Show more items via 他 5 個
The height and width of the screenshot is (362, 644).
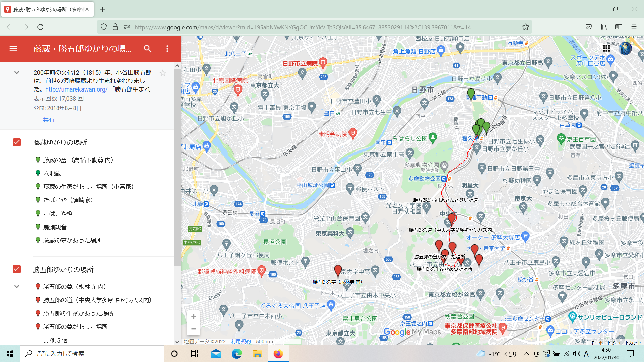[56, 340]
